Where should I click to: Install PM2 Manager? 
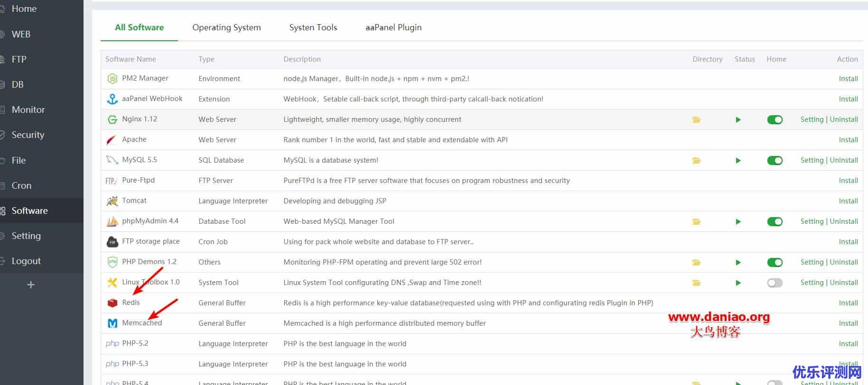848,79
